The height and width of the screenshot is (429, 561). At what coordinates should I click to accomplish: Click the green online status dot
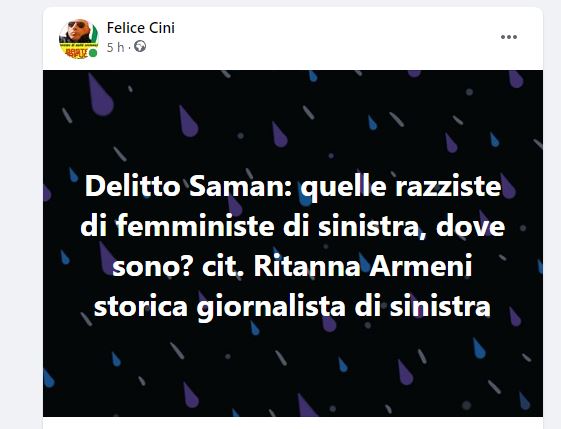[93, 53]
